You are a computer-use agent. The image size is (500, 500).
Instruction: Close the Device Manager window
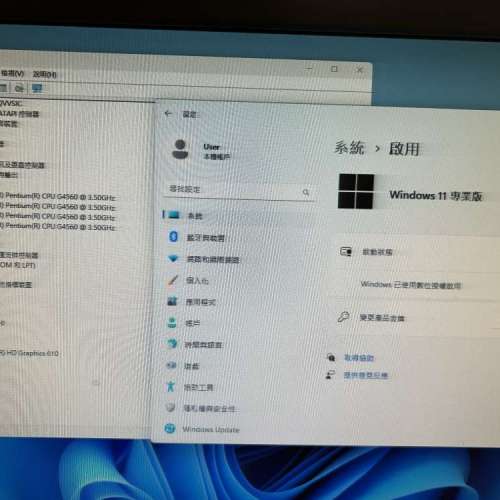coord(359,69)
